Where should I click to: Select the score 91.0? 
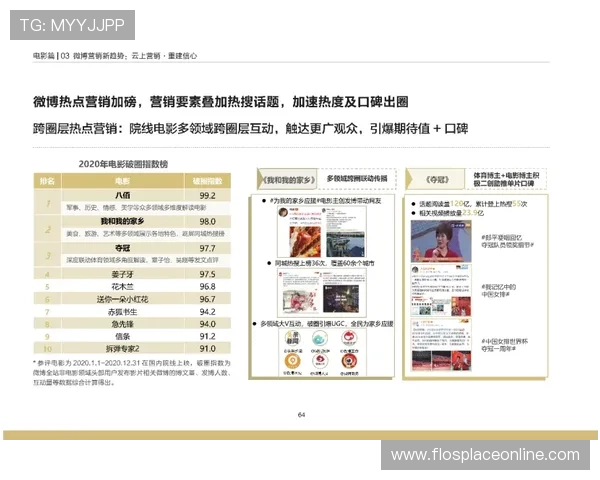coord(207,348)
